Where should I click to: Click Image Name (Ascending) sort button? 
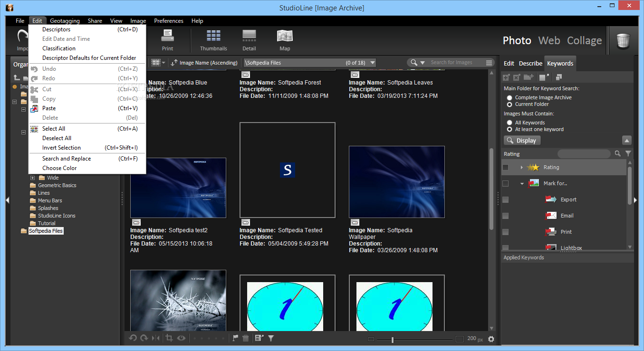[204, 63]
